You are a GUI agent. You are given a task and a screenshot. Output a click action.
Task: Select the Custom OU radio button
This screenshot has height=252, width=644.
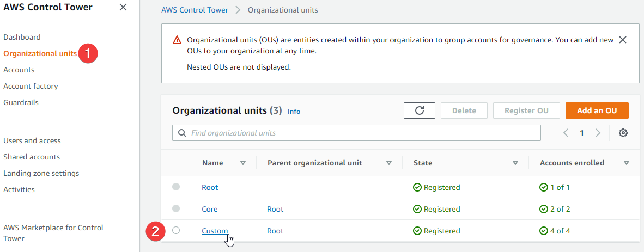[176, 231]
